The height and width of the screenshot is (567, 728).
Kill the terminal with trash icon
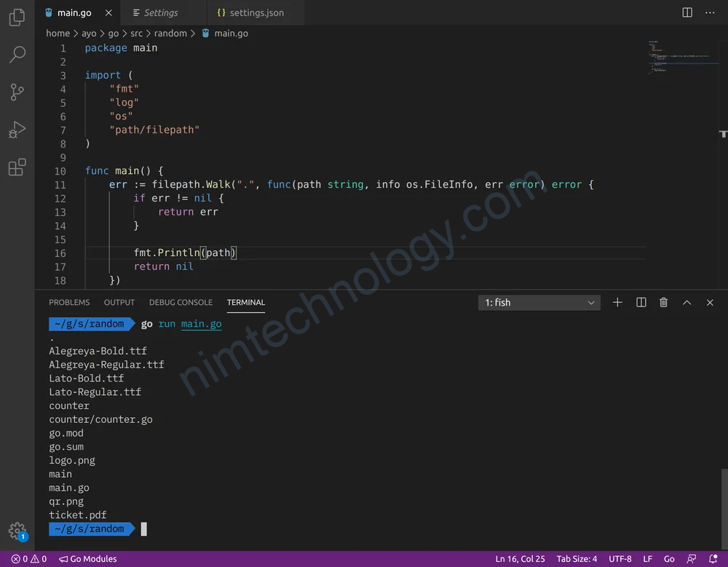click(x=663, y=303)
